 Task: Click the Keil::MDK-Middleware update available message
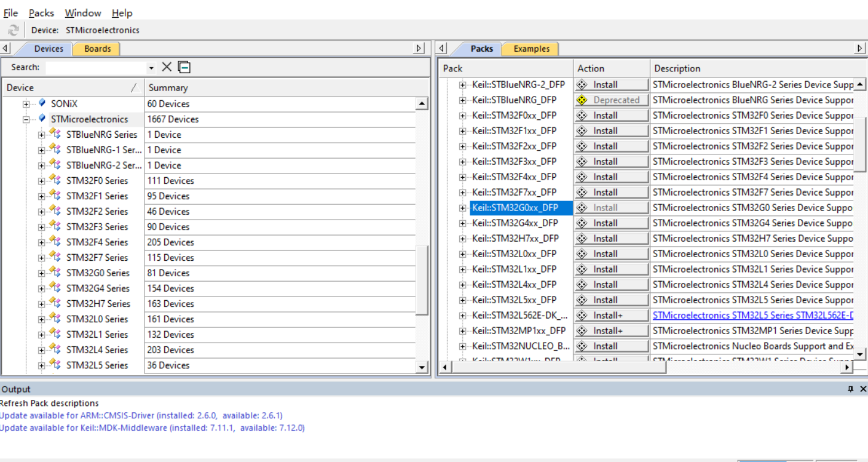pos(152,428)
